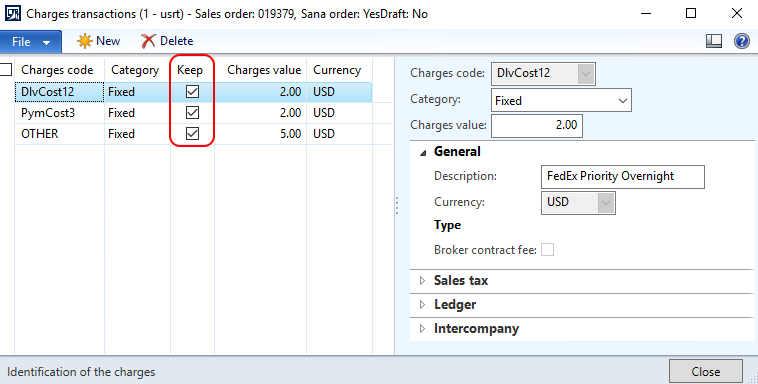Screen dimensions: 758x384
Task: Toggle Keep checkbox for PymCost3
Action: click(192, 113)
